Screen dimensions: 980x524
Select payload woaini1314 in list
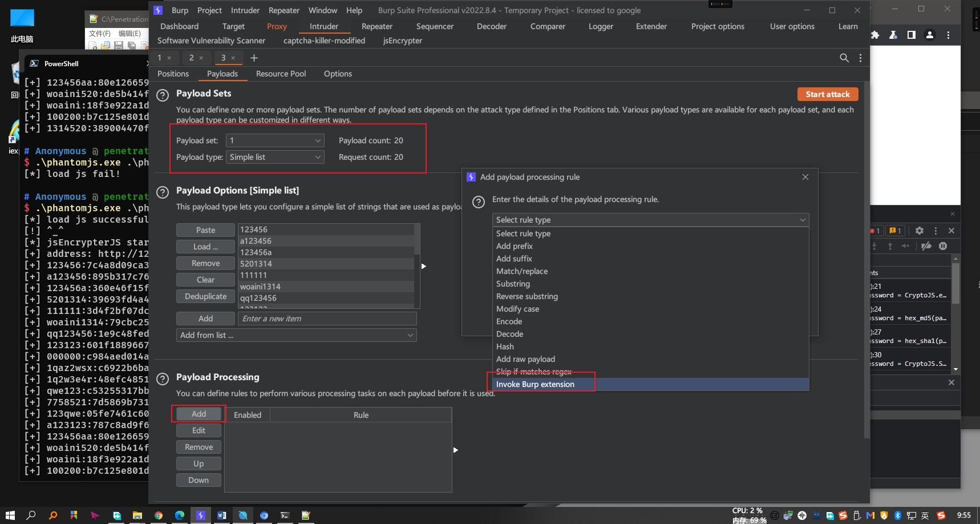click(x=326, y=287)
